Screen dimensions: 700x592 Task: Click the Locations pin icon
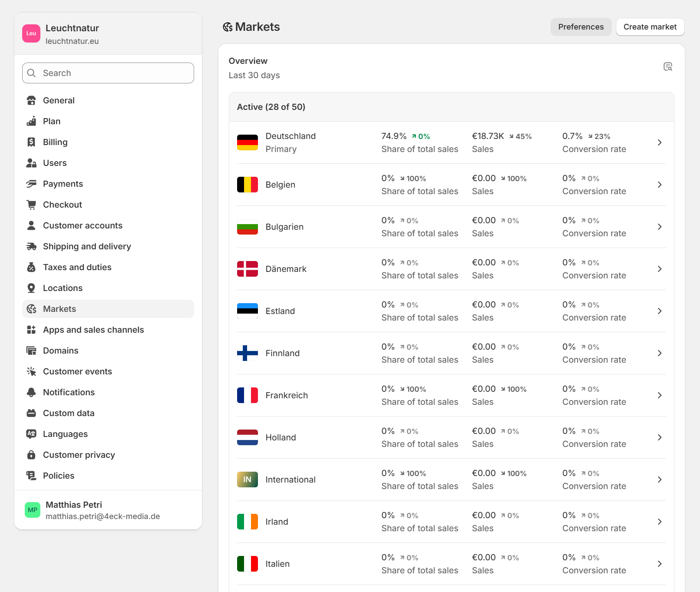31,288
